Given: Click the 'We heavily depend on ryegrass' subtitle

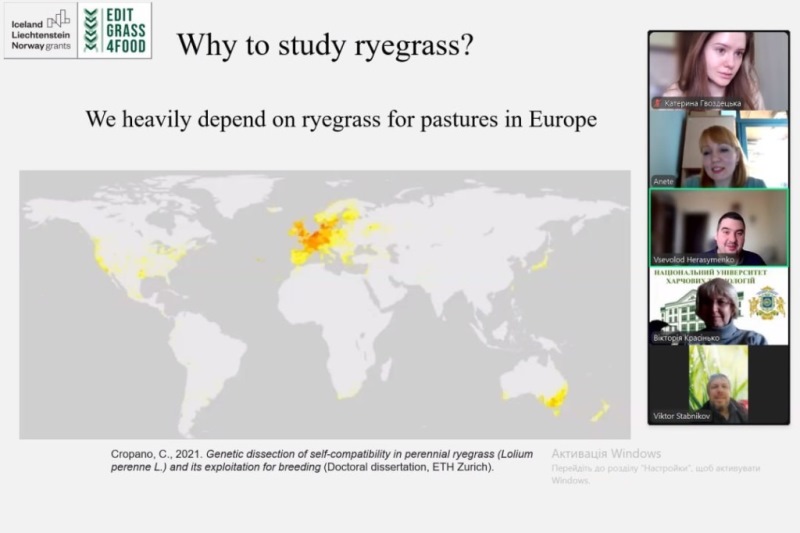Looking at the screenshot, I should pos(341,119).
